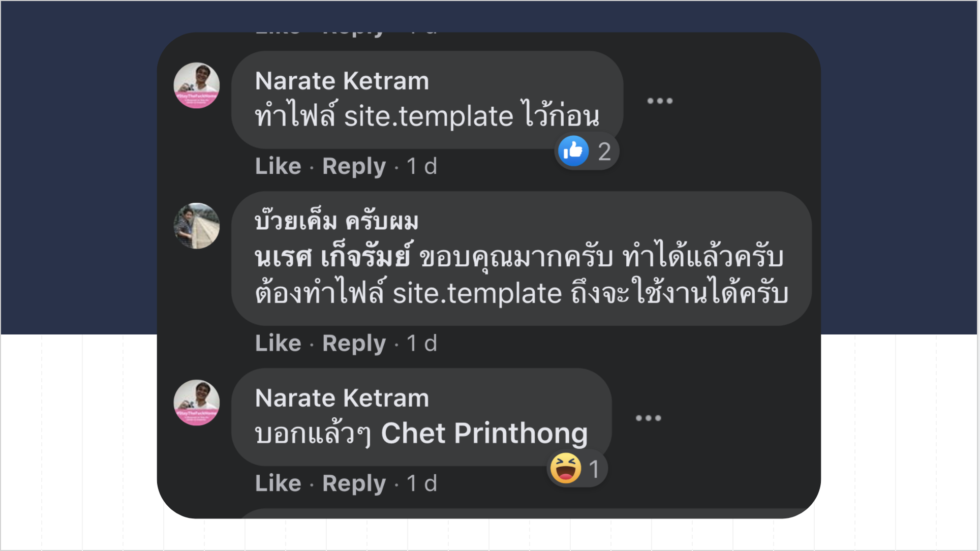The width and height of the screenshot is (980, 551).
Task: Click บ๊วยเค็ม ครับผม's profile picture
Action: tap(197, 226)
